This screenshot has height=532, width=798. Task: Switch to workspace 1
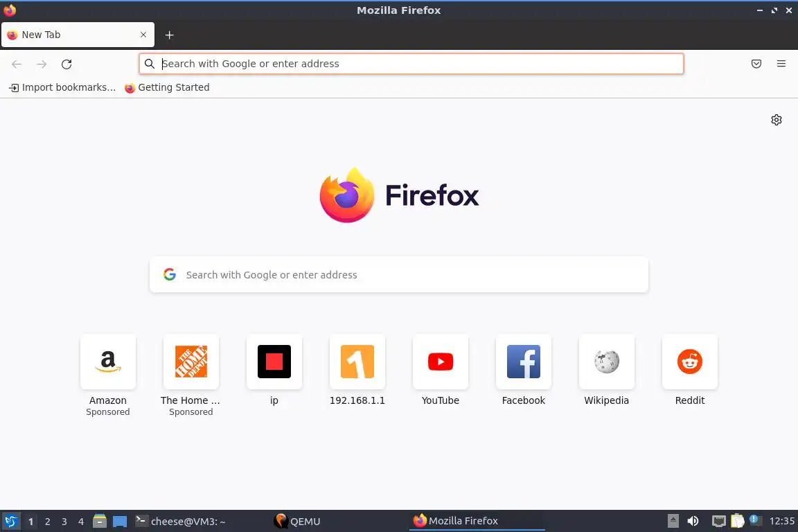pyautogui.click(x=31, y=522)
